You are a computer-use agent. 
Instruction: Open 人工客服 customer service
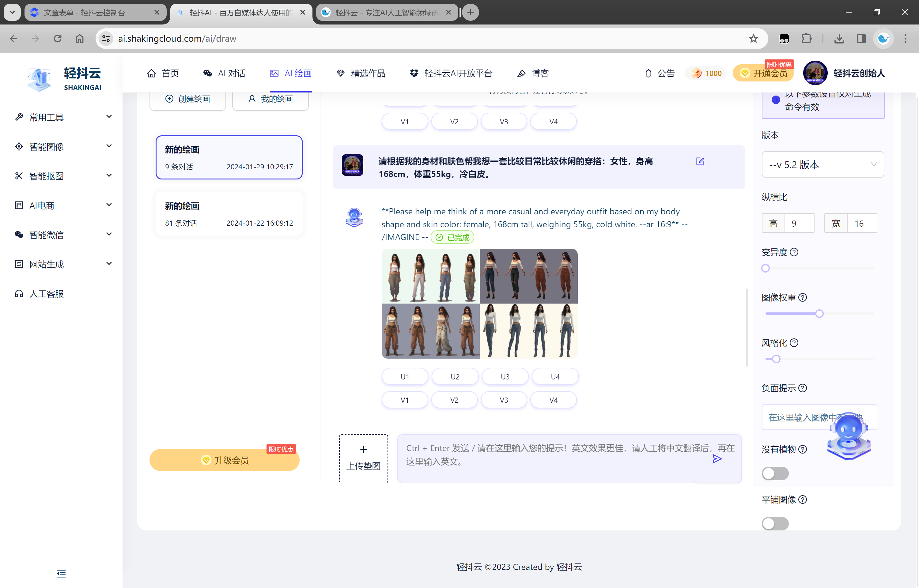[39, 293]
